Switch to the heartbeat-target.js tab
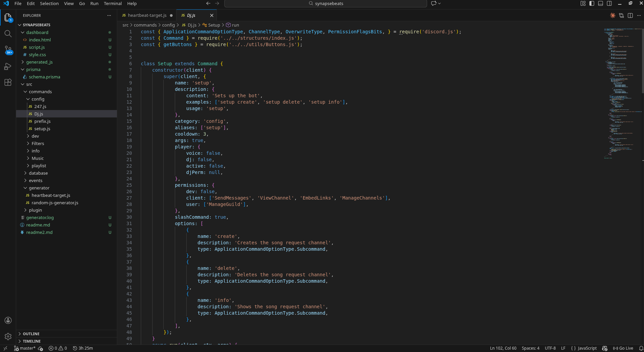 (x=147, y=15)
